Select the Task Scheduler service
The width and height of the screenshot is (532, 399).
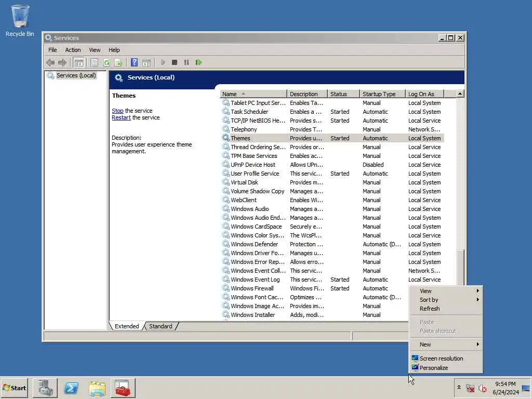pyautogui.click(x=332, y=112)
